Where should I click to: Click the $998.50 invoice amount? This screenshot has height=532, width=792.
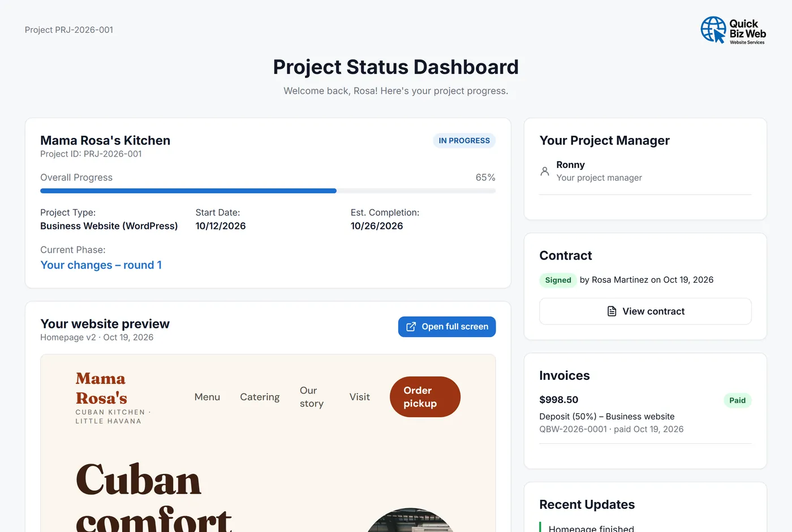(559, 400)
